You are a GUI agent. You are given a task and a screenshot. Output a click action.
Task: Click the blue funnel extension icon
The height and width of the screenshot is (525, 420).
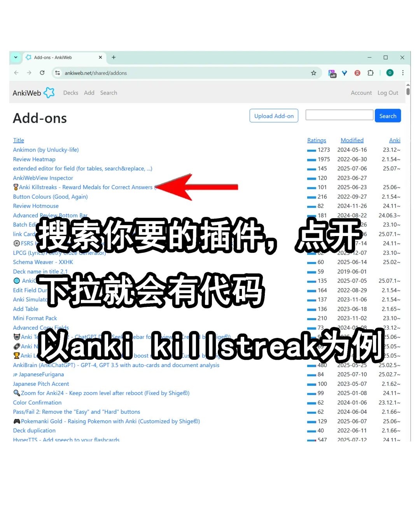tap(345, 73)
